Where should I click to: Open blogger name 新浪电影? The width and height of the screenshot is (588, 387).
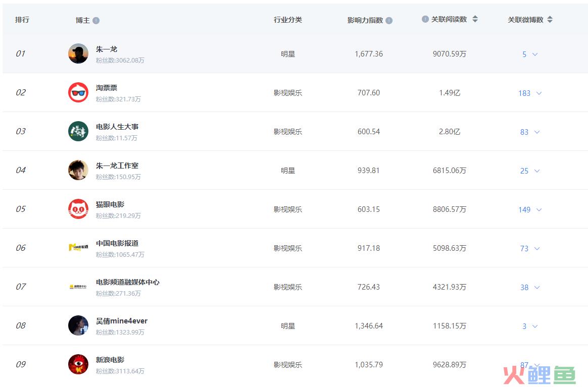110,360
